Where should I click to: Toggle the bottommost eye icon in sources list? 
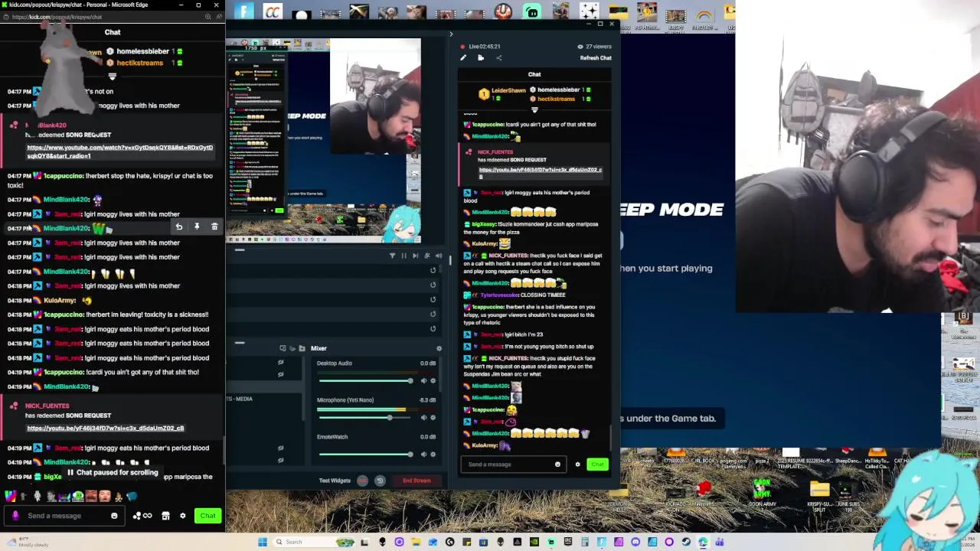280,459
